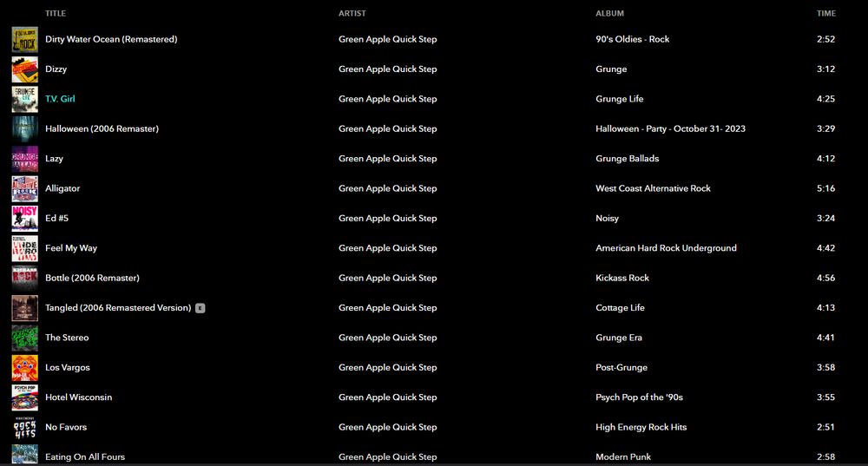Click the track title Eating On All Fours
868x466 pixels.
(x=85, y=457)
